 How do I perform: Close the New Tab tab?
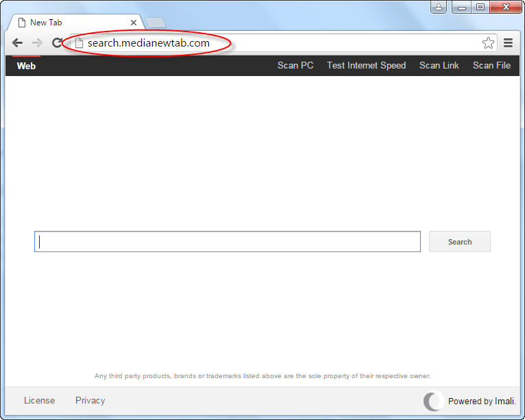tap(133, 23)
